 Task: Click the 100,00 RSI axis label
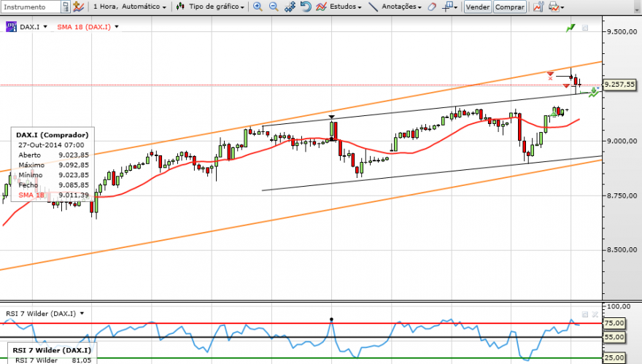tap(619, 306)
